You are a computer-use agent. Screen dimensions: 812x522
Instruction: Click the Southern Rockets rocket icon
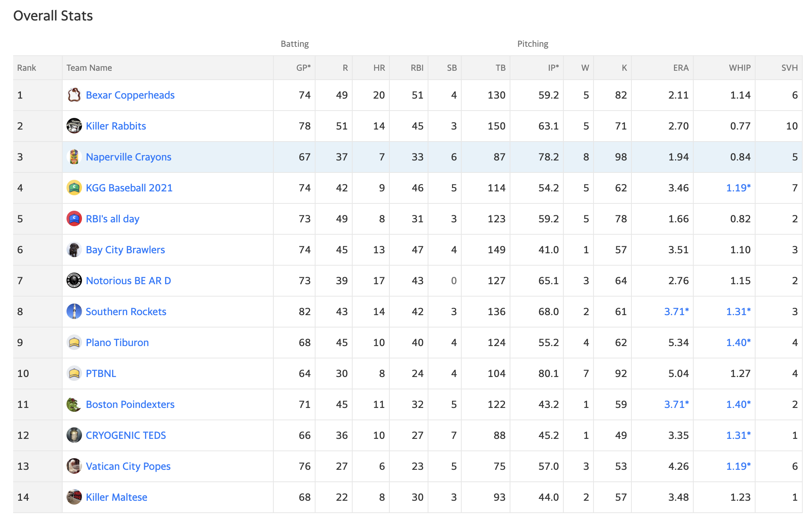coord(74,311)
